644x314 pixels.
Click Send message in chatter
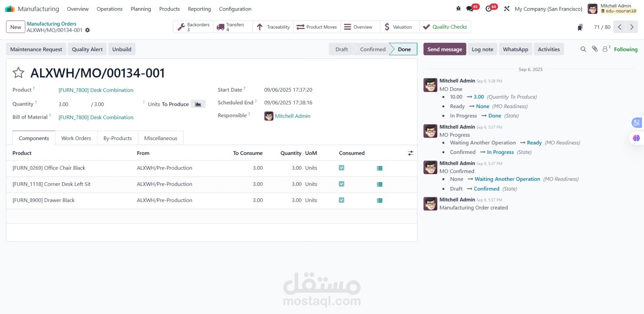coord(445,49)
